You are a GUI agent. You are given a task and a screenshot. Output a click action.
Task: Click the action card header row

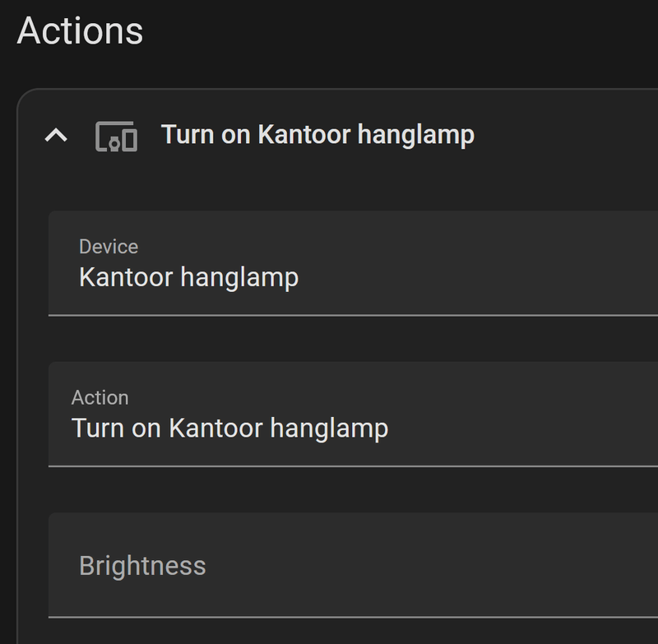[559, 135]
